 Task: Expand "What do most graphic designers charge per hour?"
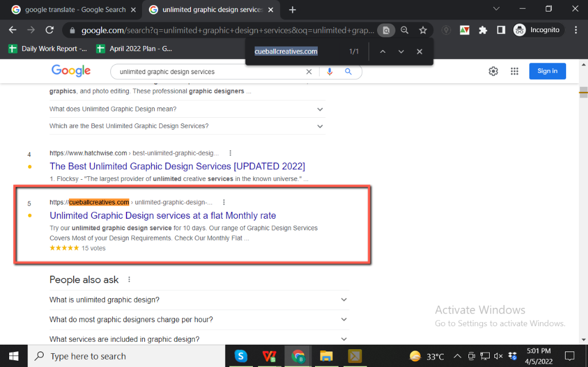coord(199,319)
